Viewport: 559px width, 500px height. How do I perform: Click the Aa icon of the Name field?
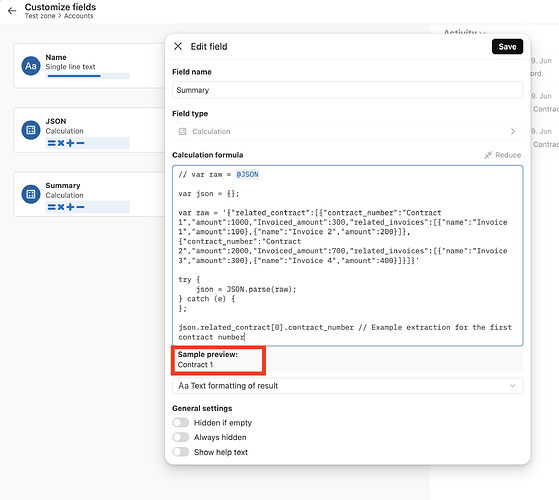point(31,66)
